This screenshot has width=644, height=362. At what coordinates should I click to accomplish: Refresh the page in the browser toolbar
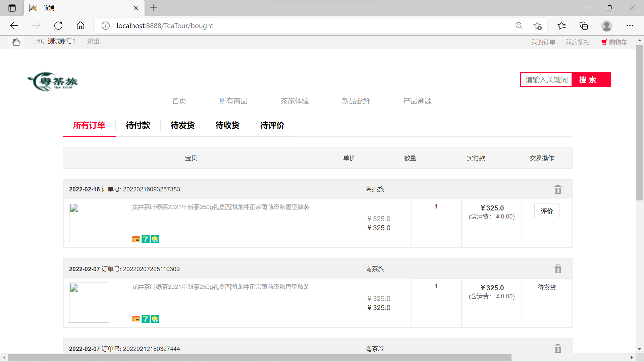point(58,25)
